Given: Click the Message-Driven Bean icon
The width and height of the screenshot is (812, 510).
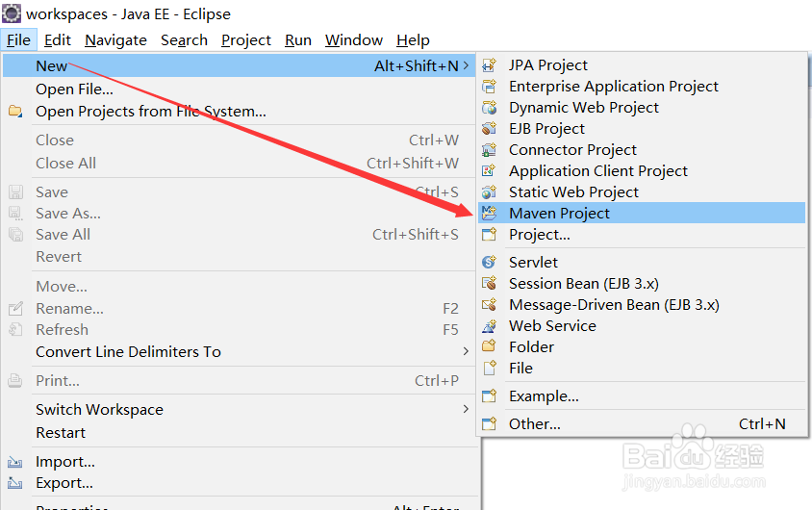Looking at the screenshot, I should (490, 304).
